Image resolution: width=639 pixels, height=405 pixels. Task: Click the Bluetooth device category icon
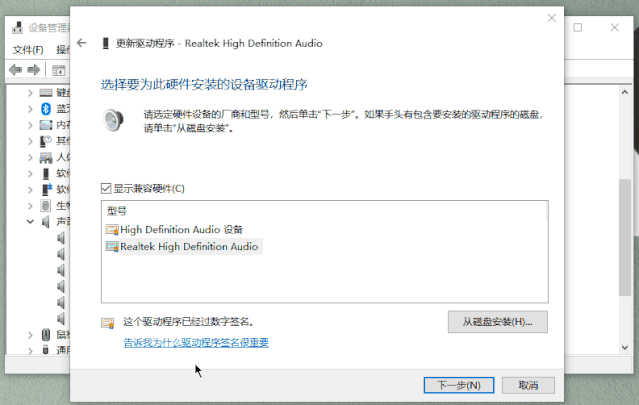(x=46, y=109)
